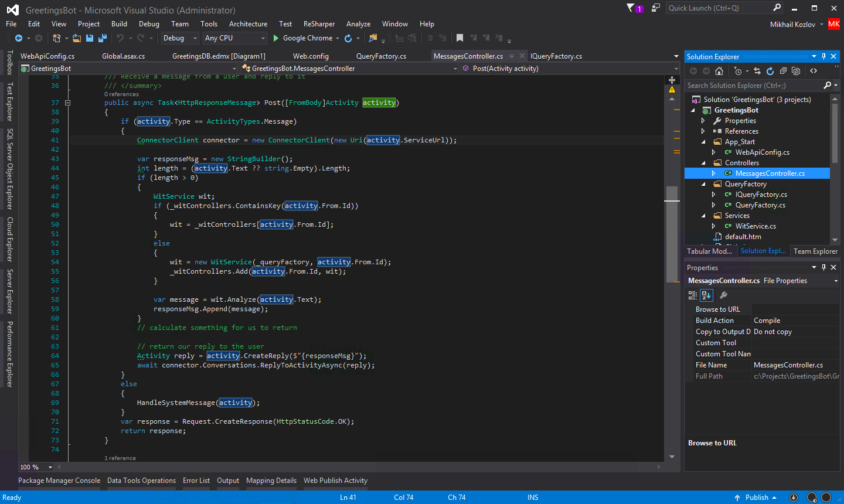This screenshot has height=504, width=844.
Task: Pin the Solution Explorer panel
Action: click(x=823, y=56)
